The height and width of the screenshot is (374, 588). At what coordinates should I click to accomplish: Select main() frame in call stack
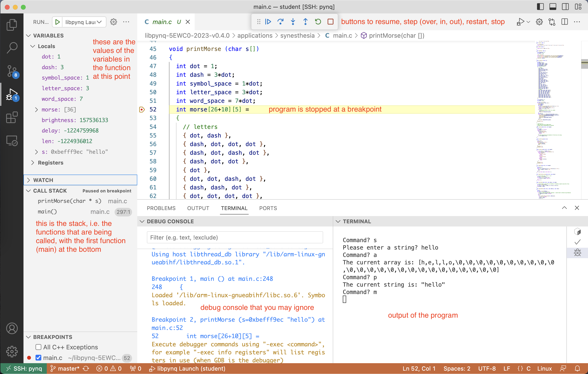[80, 212]
